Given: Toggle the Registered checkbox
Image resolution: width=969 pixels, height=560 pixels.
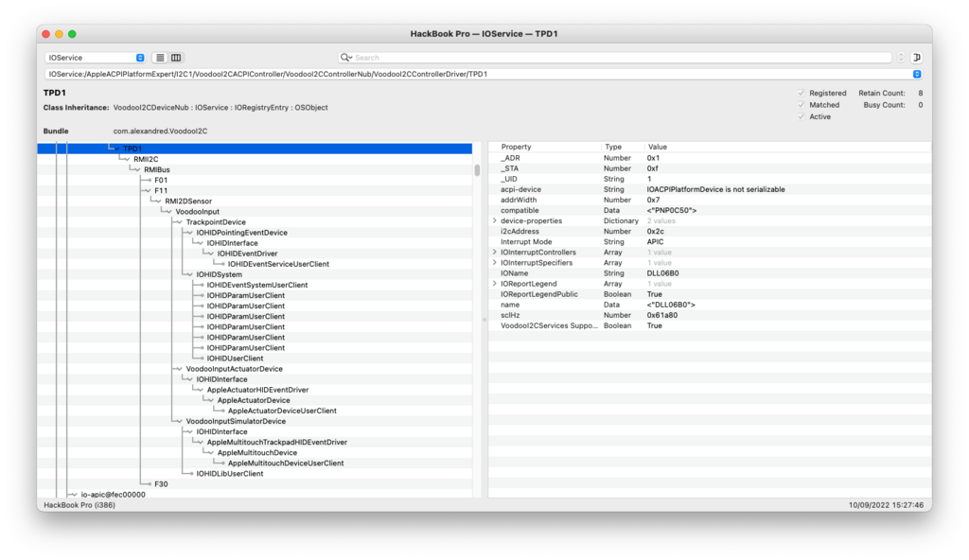Looking at the screenshot, I should [x=802, y=94].
